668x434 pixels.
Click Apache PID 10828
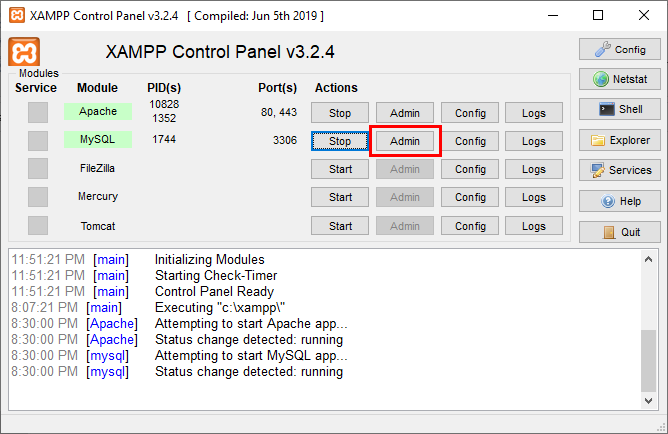[x=164, y=104]
